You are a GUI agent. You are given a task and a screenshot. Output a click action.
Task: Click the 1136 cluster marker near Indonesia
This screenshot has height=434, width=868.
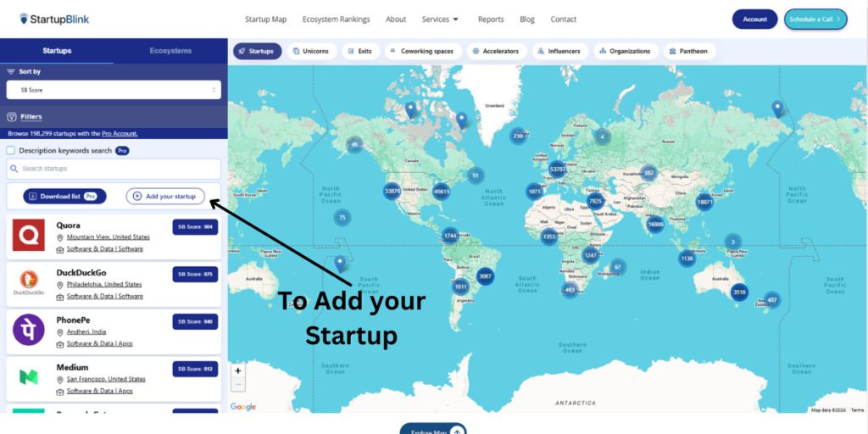click(x=687, y=259)
